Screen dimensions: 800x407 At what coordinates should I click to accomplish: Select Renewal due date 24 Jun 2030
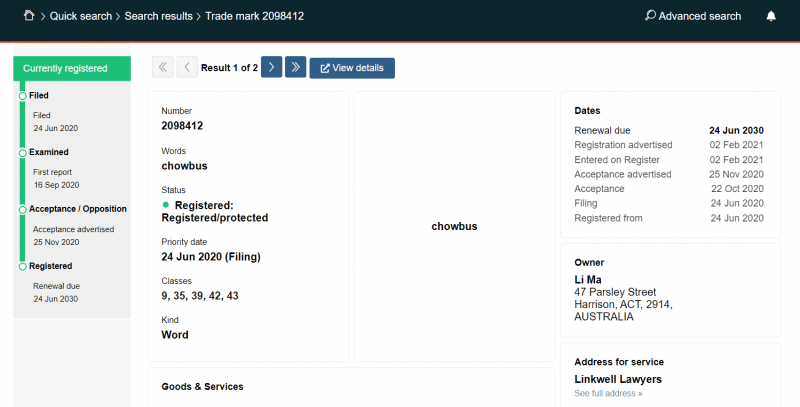tap(736, 131)
